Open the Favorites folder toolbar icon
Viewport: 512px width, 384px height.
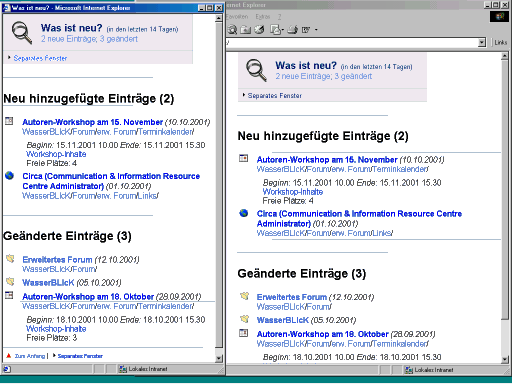pyautogui.click(x=245, y=30)
